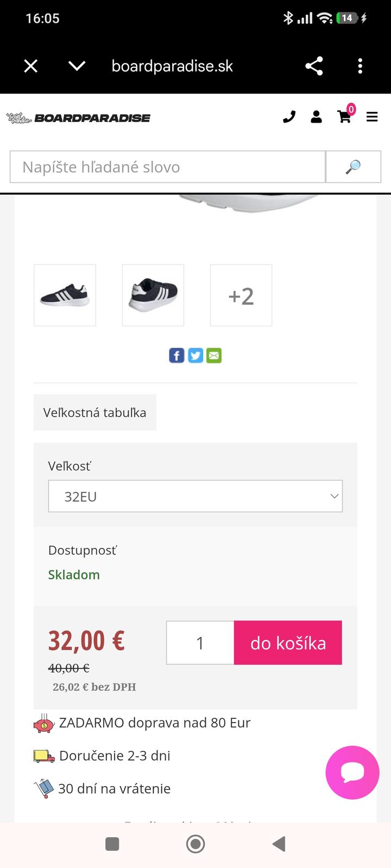Add to cart with 'do košíka'
The height and width of the screenshot is (868, 391).
click(x=288, y=642)
